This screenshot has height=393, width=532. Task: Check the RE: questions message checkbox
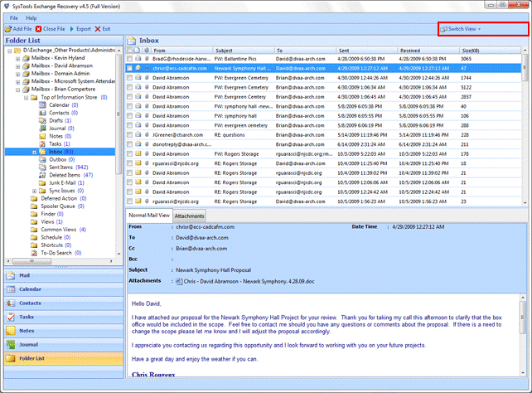point(129,135)
